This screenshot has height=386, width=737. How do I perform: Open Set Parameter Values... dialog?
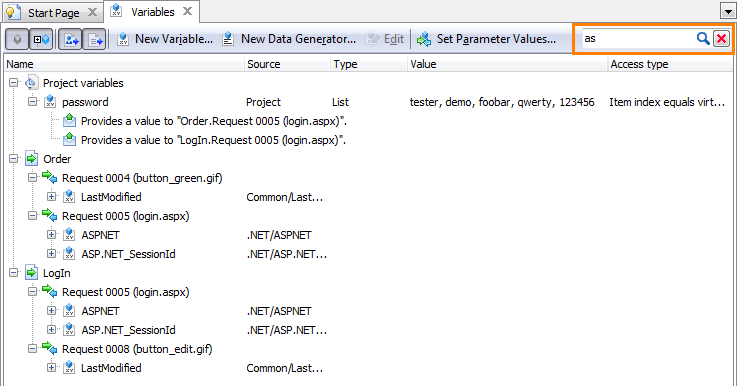(486, 39)
